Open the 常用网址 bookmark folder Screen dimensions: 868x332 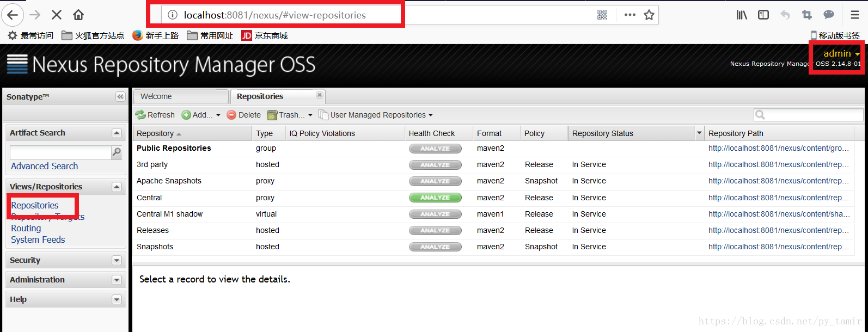coord(210,35)
